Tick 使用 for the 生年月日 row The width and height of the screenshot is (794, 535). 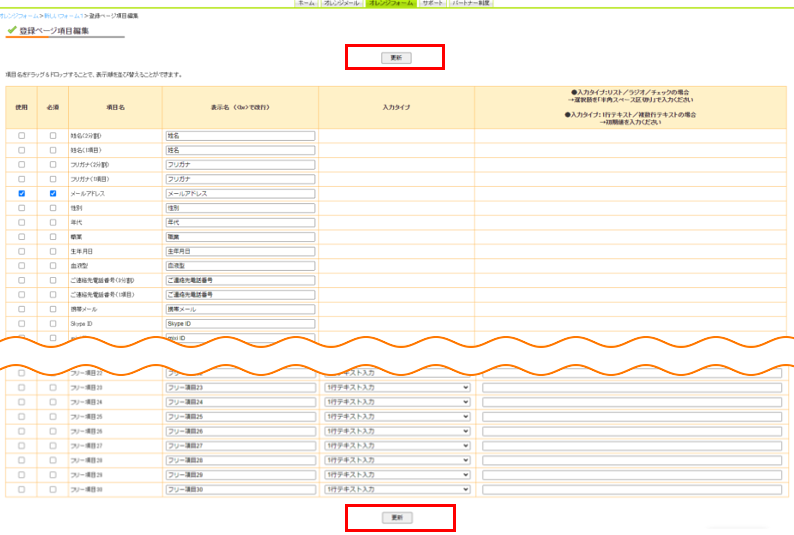pos(21,251)
